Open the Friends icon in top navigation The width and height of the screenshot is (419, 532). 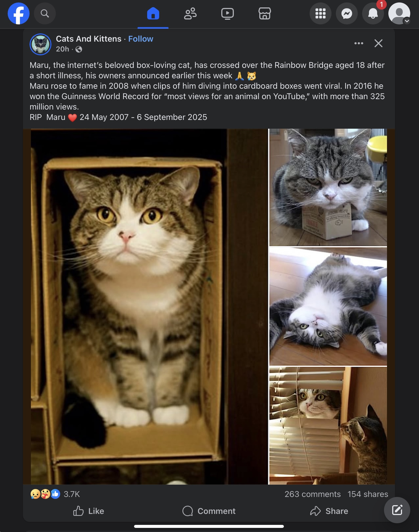click(x=190, y=13)
